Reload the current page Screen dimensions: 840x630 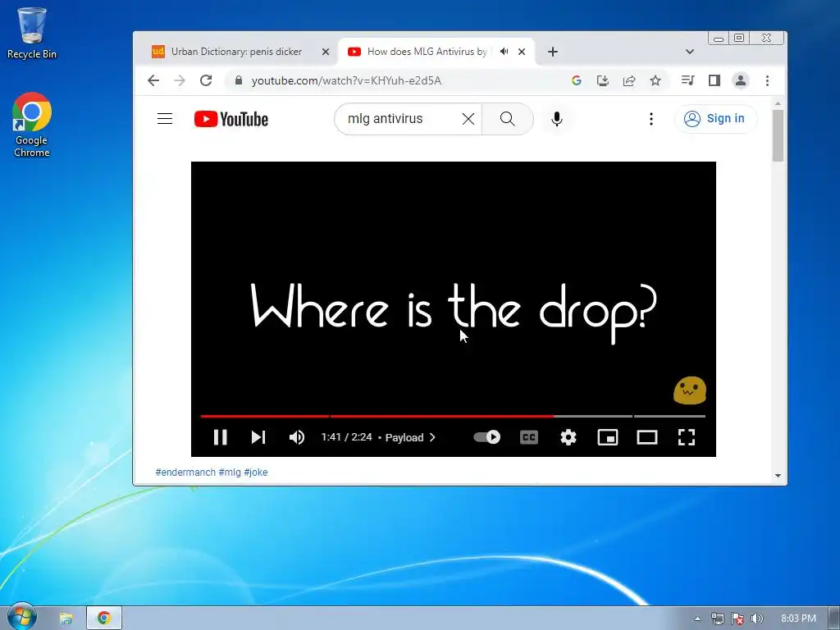(x=206, y=80)
